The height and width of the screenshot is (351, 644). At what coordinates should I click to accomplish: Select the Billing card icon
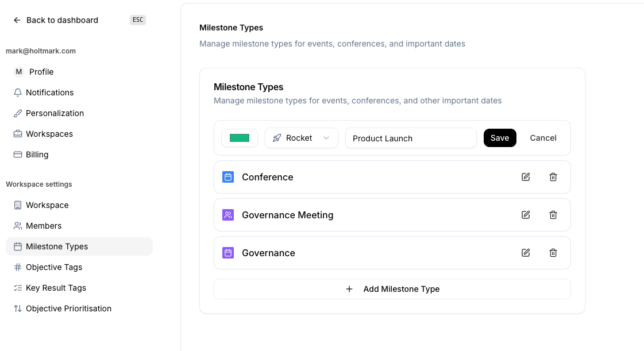[18, 154]
